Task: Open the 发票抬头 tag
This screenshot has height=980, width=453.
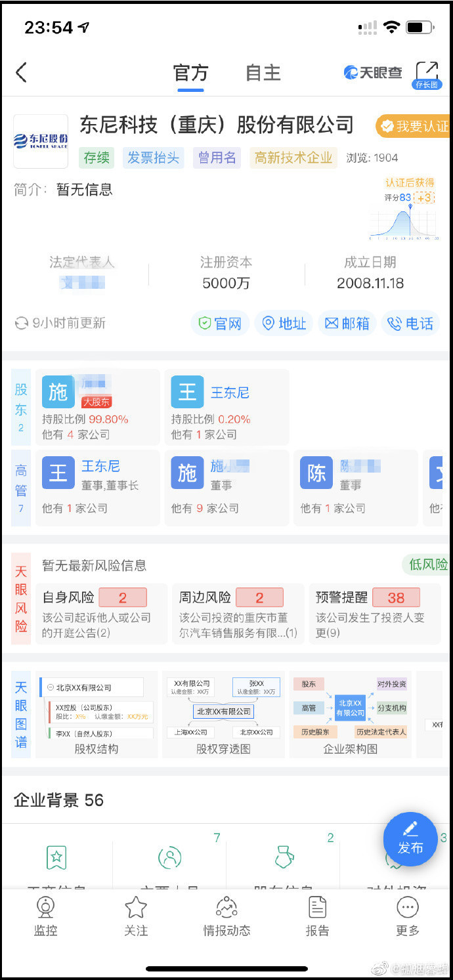Action: tap(153, 158)
